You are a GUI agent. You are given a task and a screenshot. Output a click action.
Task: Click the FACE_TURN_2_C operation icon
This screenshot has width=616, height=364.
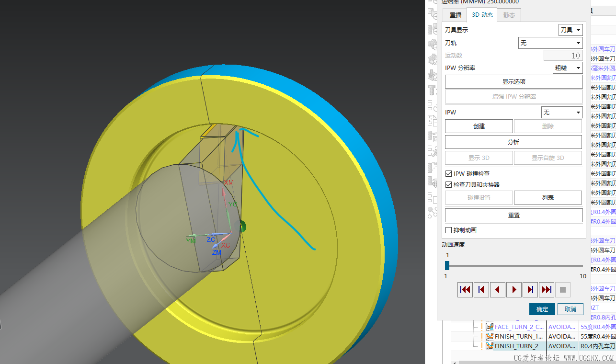[x=490, y=327]
